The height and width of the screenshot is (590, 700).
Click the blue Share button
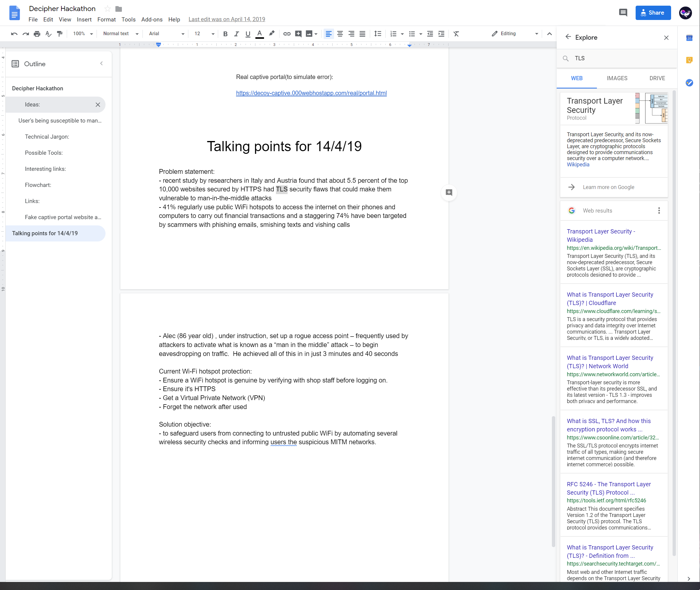(653, 13)
